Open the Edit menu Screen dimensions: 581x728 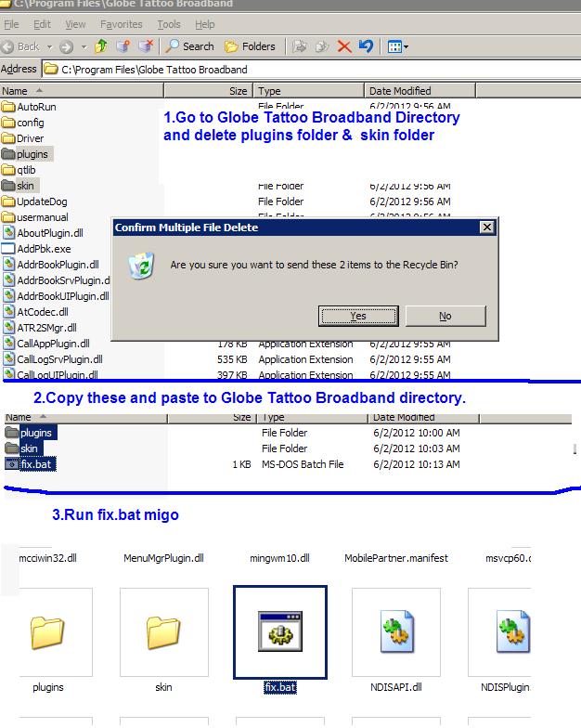42,24
